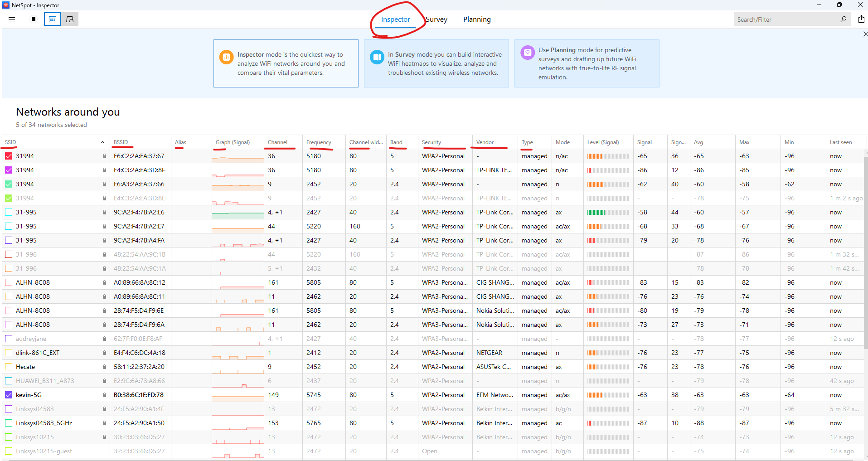Check ALHN-8C08 with BSSID 28:74:F5:D4:F9:6A
The image size is (868, 461).
pos(9,325)
